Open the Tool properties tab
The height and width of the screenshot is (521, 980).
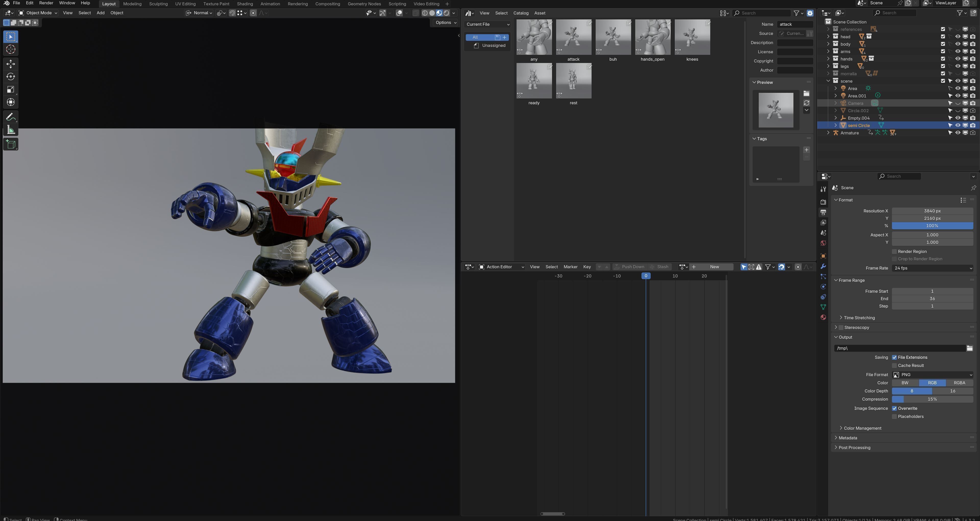823,189
